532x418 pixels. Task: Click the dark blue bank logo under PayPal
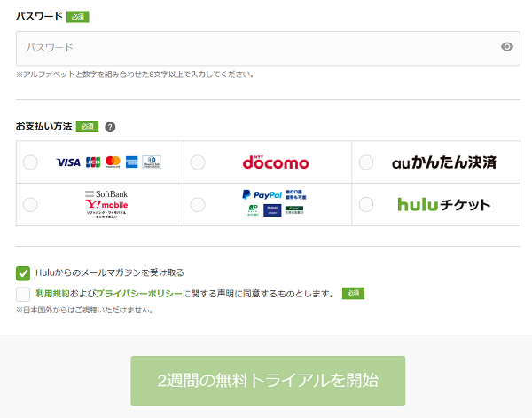point(272,210)
